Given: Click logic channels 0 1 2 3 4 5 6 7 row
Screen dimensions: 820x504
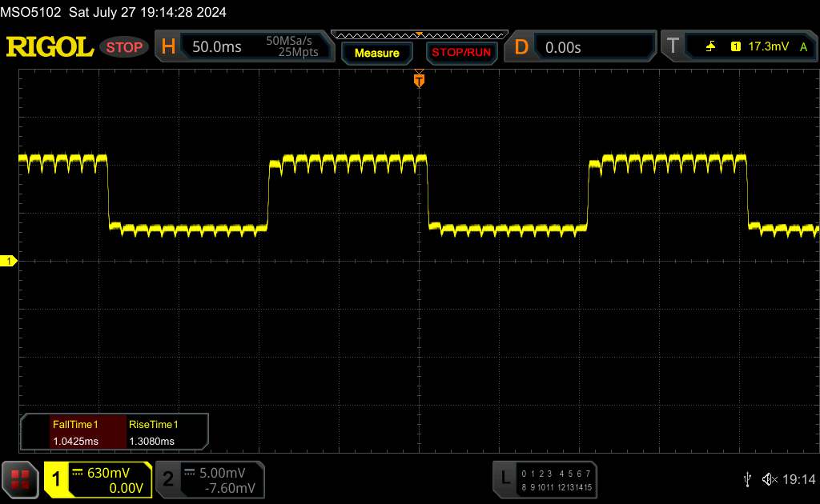Looking at the screenshot, I should pos(556,474).
